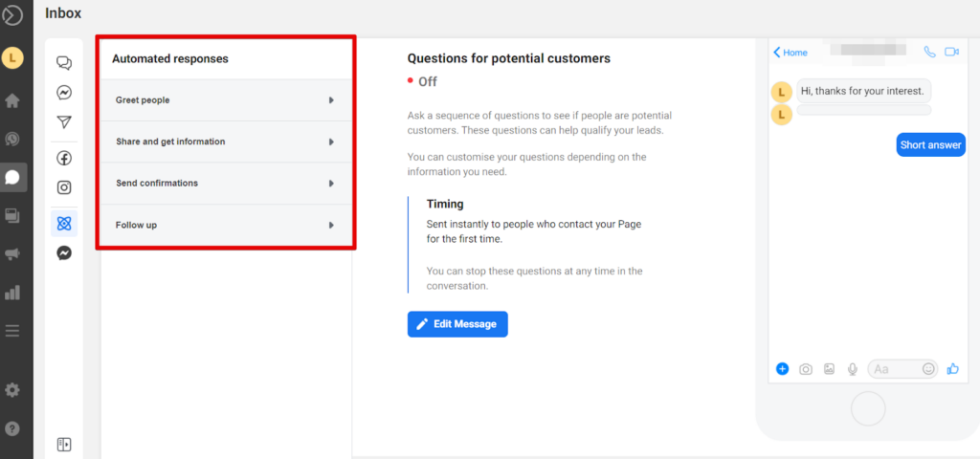Image resolution: width=980 pixels, height=459 pixels.
Task: Click the thumbs-up like icon
Action: click(x=953, y=369)
